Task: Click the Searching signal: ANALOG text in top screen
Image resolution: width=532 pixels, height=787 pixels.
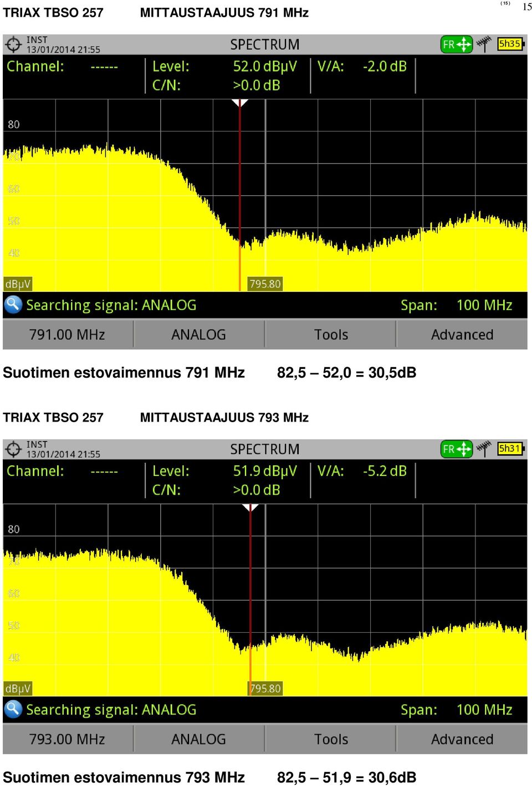Action: click(x=111, y=306)
